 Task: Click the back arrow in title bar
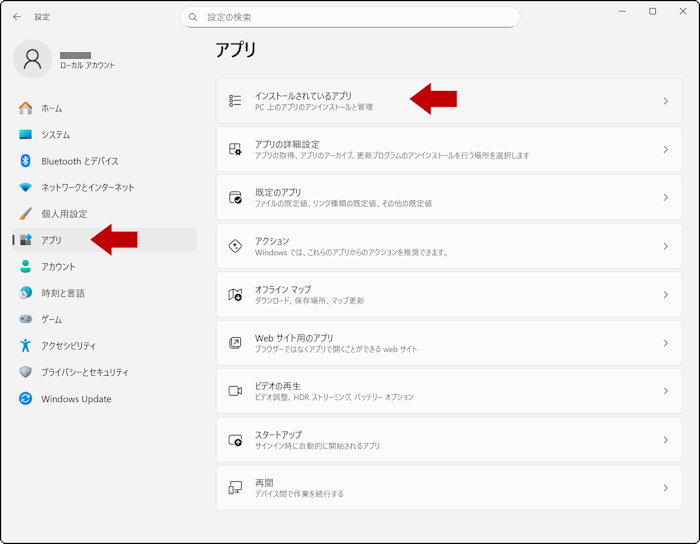pyautogui.click(x=17, y=17)
